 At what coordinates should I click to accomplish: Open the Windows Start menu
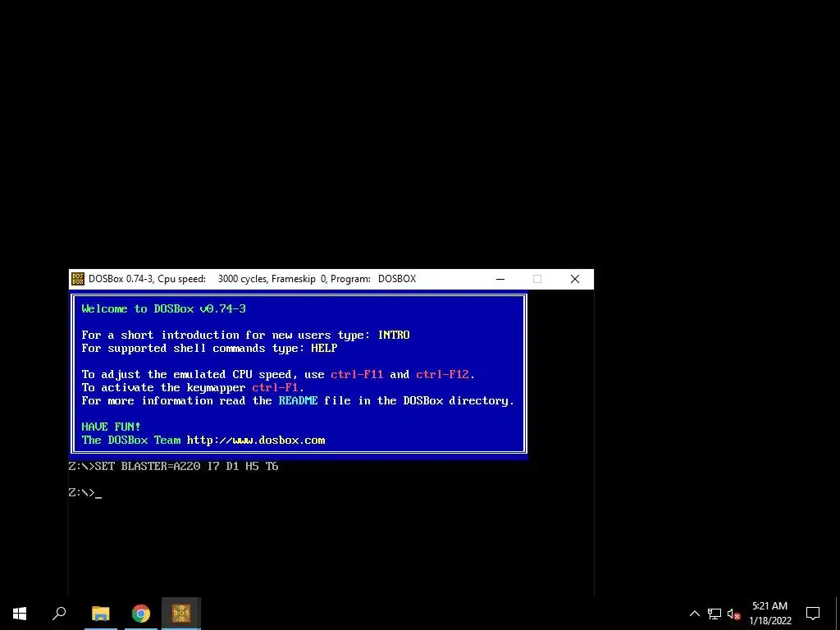click(20, 614)
